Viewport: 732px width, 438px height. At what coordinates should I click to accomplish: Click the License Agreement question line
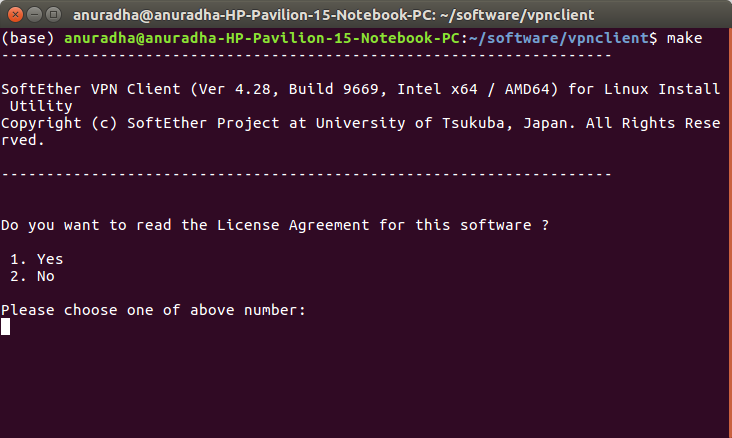275,225
